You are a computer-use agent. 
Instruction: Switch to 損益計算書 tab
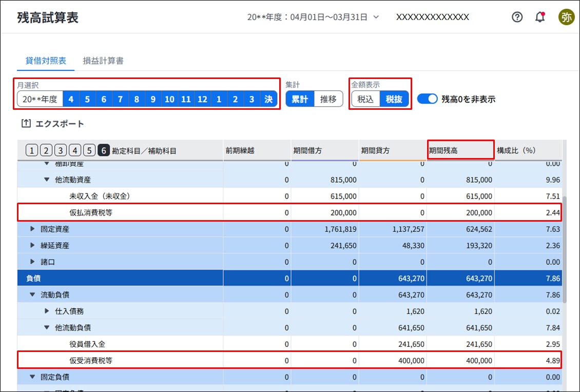pos(103,61)
